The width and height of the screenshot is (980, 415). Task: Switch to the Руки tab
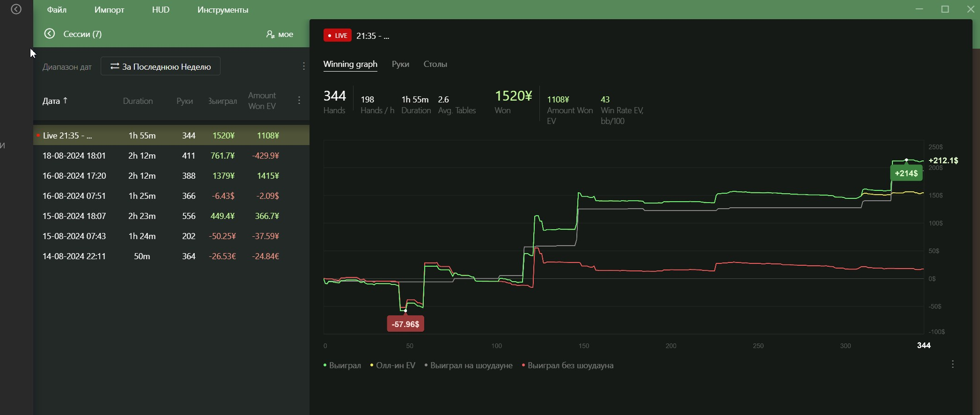pos(400,64)
